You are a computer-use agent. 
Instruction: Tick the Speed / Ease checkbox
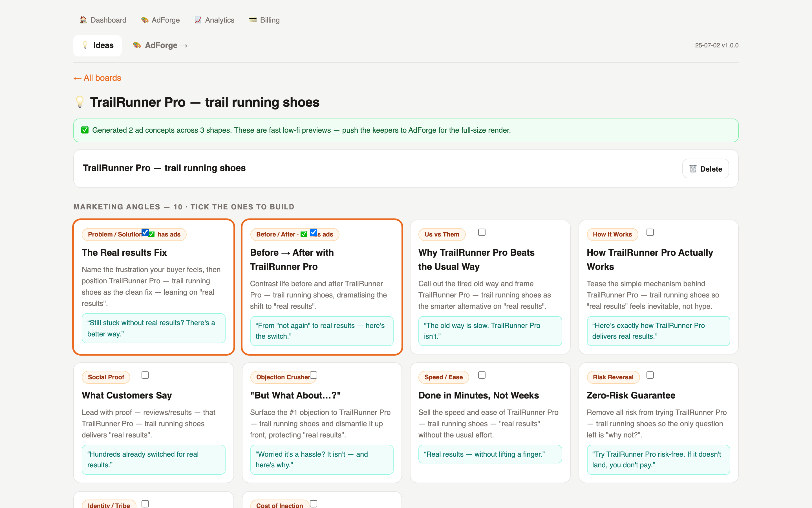(x=482, y=375)
